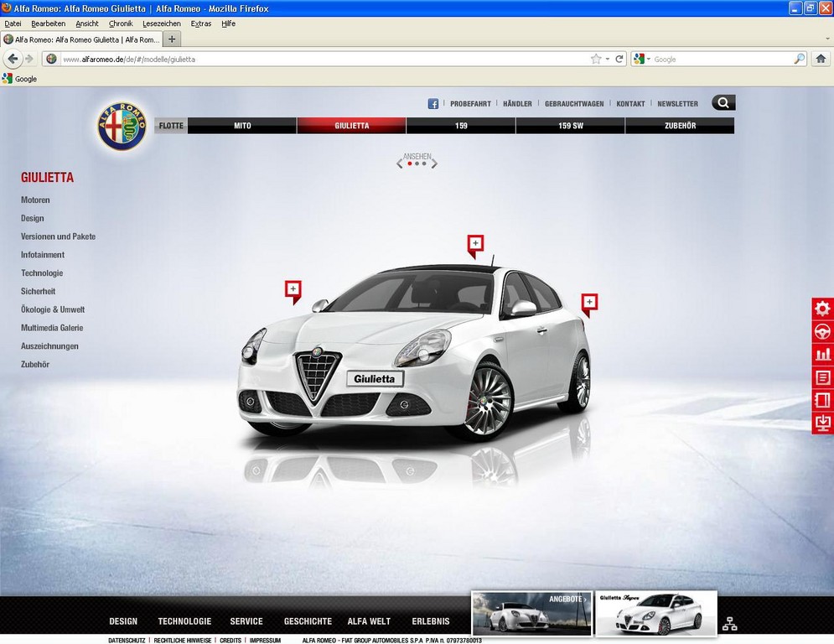834x644 pixels.
Task: Click the Google search input field
Action: point(723,59)
